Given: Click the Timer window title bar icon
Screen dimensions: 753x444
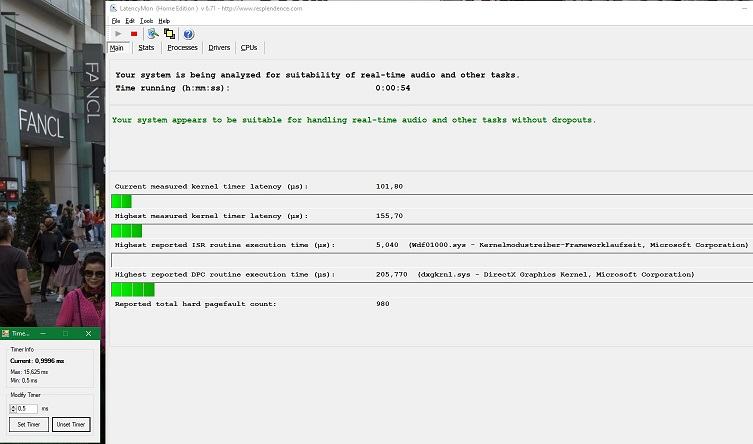Looking at the screenshot, I should pyautogui.click(x=6, y=333).
